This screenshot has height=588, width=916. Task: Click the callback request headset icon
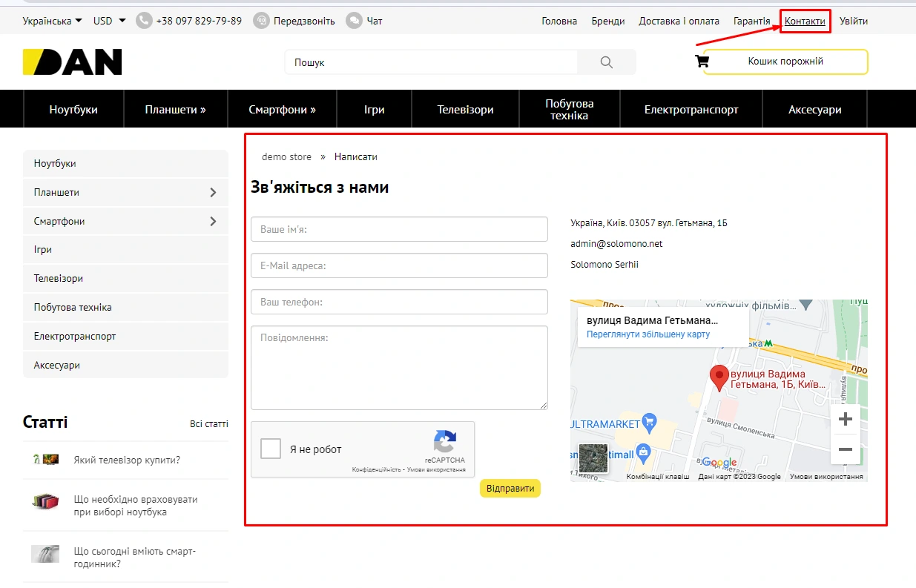261,21
